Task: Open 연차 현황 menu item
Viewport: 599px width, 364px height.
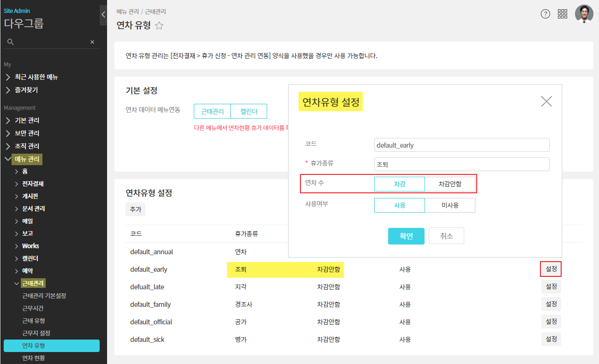Action: [34, 358]
